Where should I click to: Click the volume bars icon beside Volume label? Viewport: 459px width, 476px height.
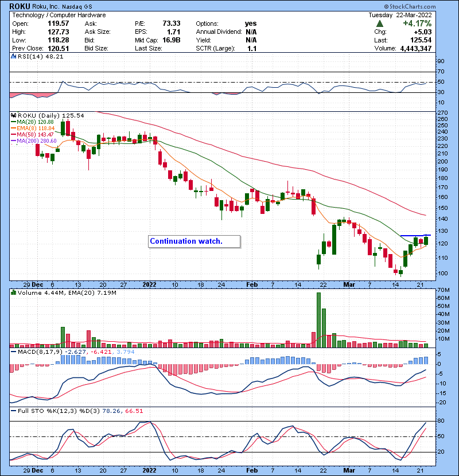click(13, 292)
